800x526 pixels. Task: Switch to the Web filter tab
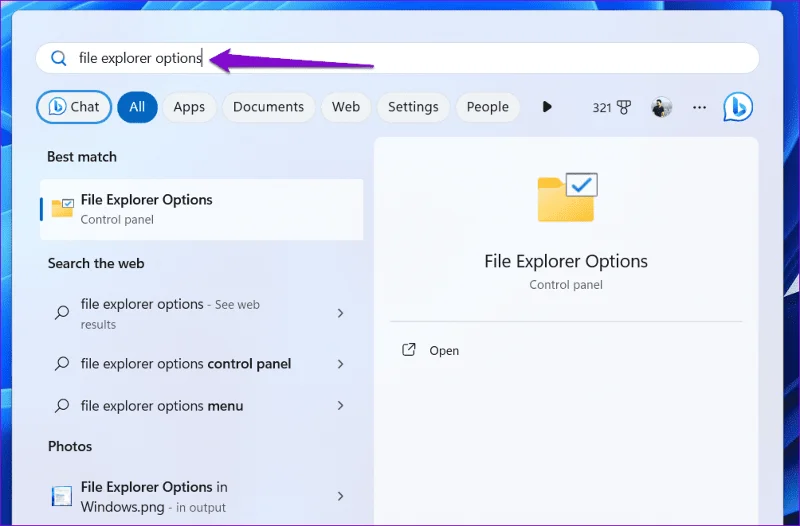(x=346, y=107)
